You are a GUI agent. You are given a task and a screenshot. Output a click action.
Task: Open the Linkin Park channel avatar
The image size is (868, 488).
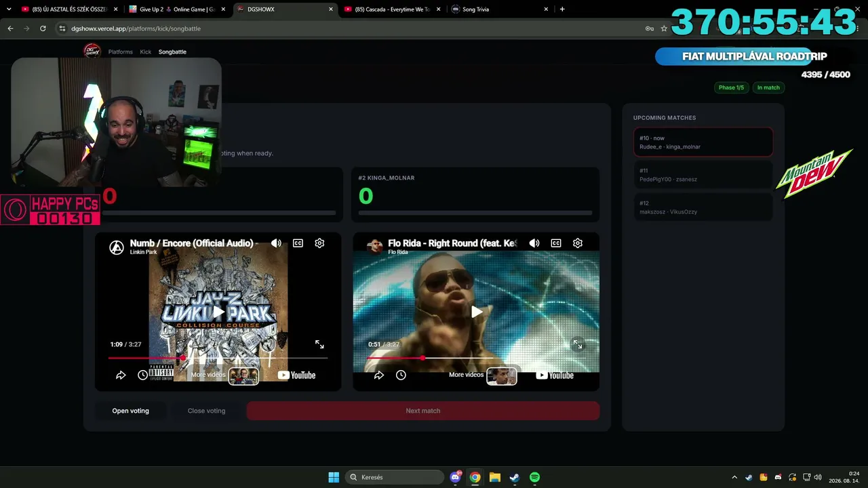[x=117, y=247]
